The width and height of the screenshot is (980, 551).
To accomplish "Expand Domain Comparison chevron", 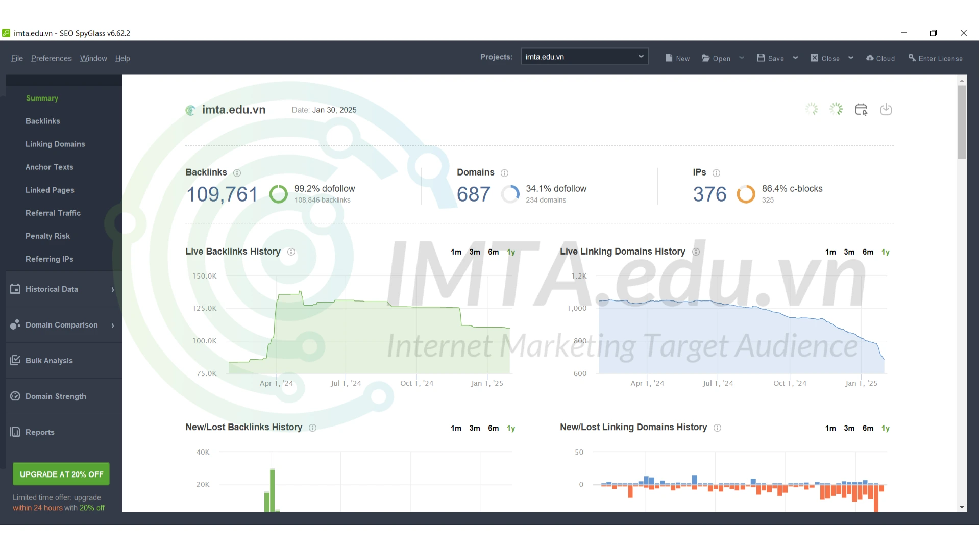I will [113, 325].
